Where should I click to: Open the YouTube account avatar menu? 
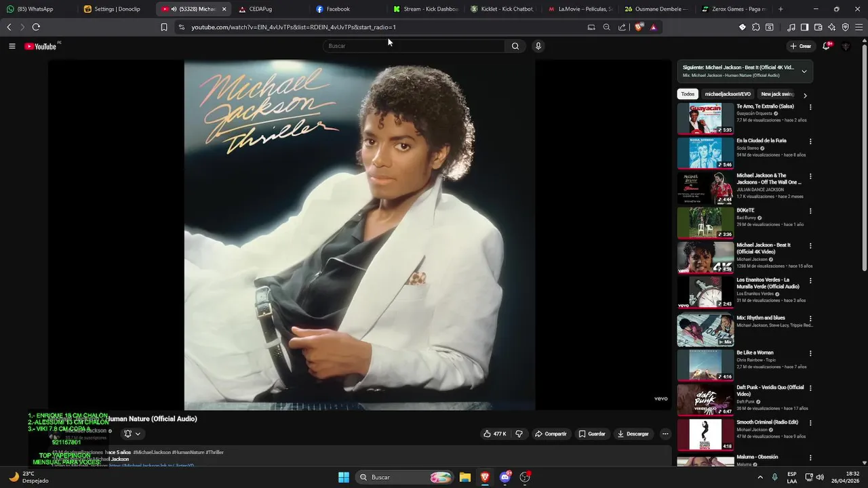846,46
